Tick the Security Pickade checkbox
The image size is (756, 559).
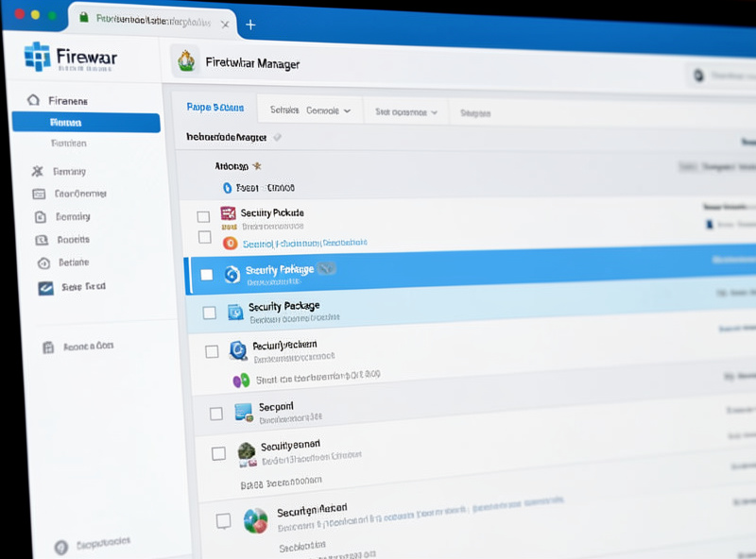[x=203, y=216]
